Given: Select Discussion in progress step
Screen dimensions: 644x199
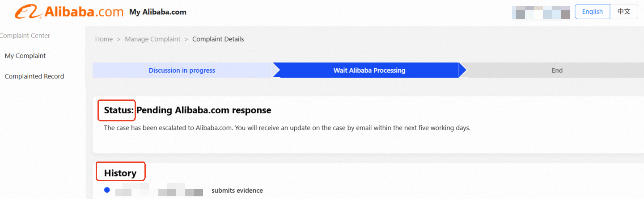Looking at the screenshot, I should coord(182,70).
